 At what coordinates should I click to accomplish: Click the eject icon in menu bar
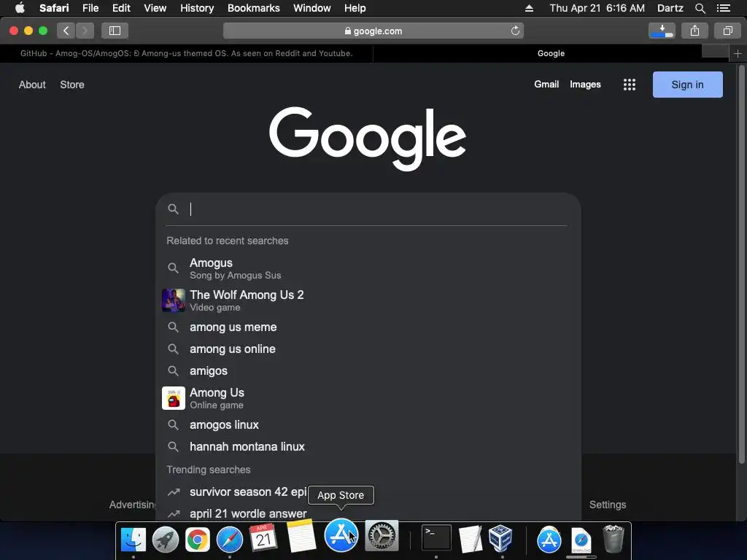pos(529,8)
